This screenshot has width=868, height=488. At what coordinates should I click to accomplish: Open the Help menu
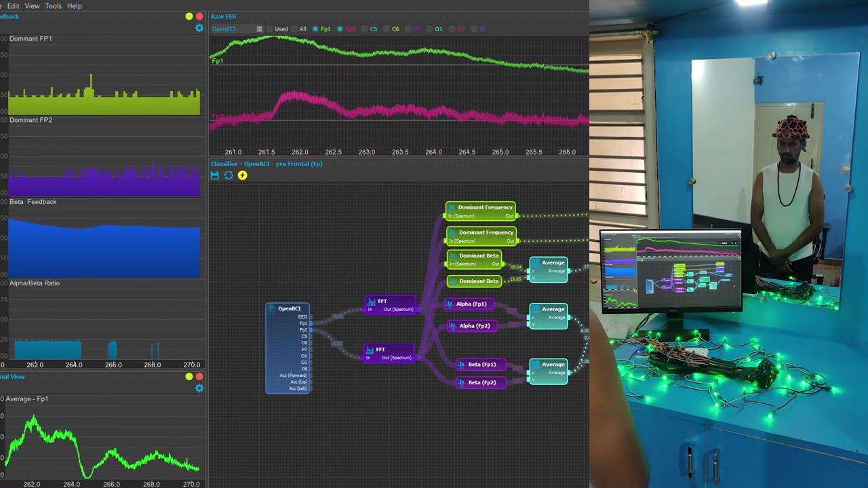point(75,6)
